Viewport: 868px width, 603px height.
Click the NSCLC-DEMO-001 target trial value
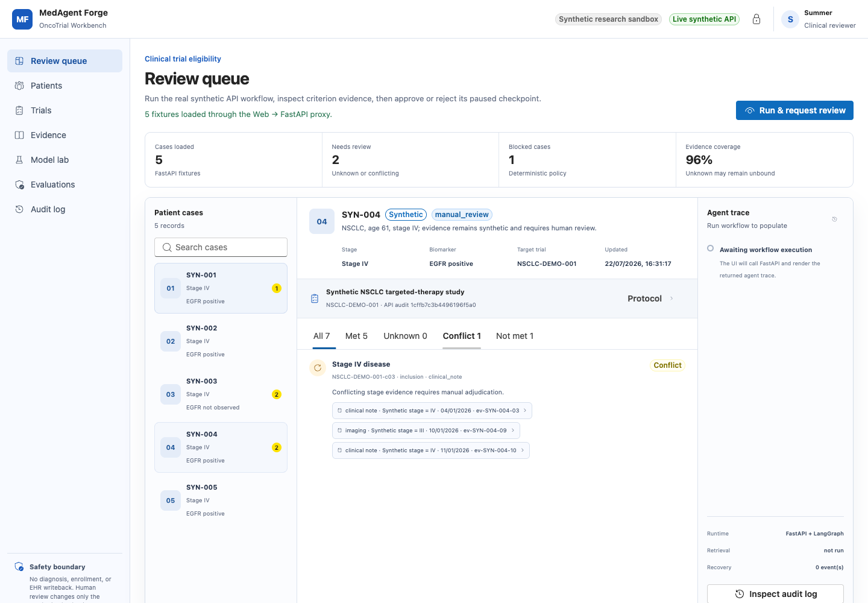(547, 264)
